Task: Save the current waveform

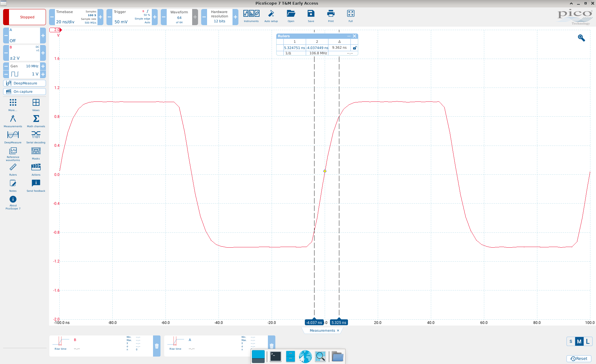Action: (311, 16)
